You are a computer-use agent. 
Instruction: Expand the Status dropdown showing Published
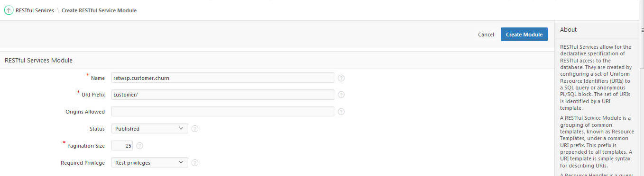click(x=150, y=129)
